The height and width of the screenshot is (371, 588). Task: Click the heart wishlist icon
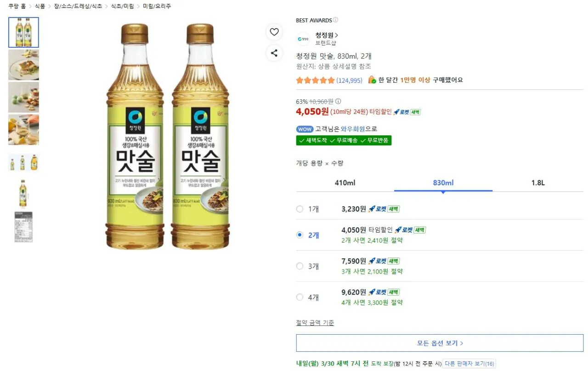(x=274, y=32)
